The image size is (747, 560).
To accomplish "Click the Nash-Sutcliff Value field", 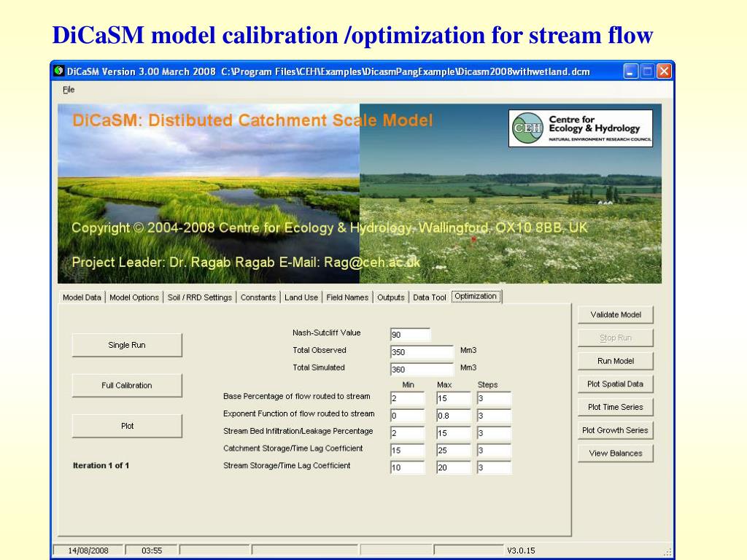I will click(x=410, y=335).
